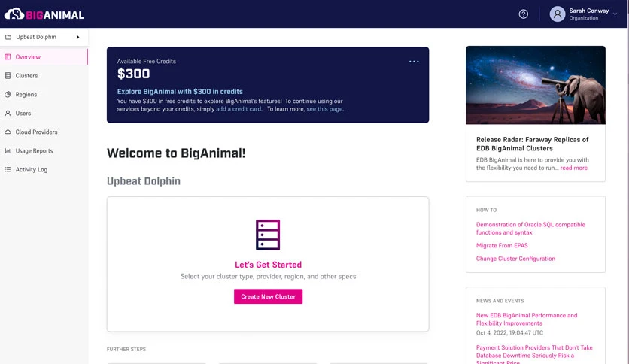Open the Release Radar article title
Image resolution: width=629 pixels, height=364 pixels.
point(533,144)
